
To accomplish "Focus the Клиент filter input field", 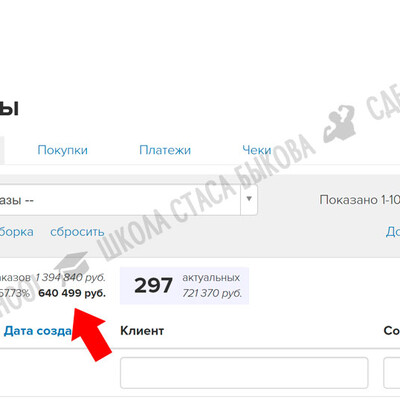I will click(x=244, y=373).
